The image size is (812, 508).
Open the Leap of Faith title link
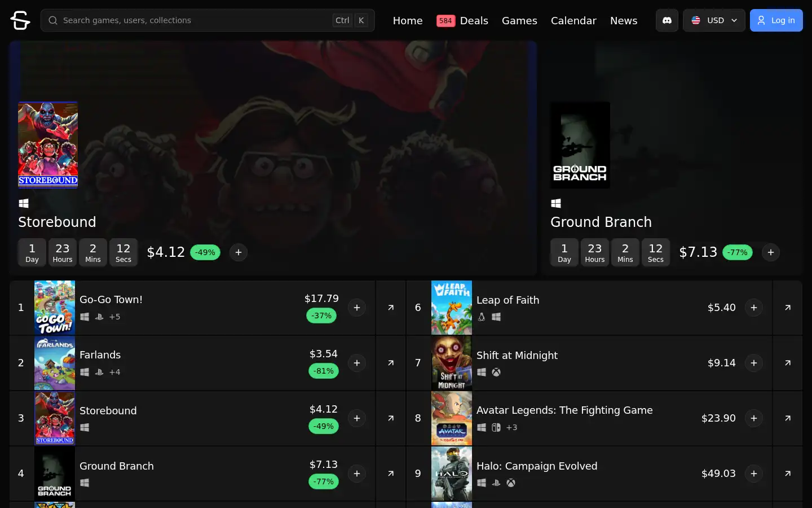(507, 300)
